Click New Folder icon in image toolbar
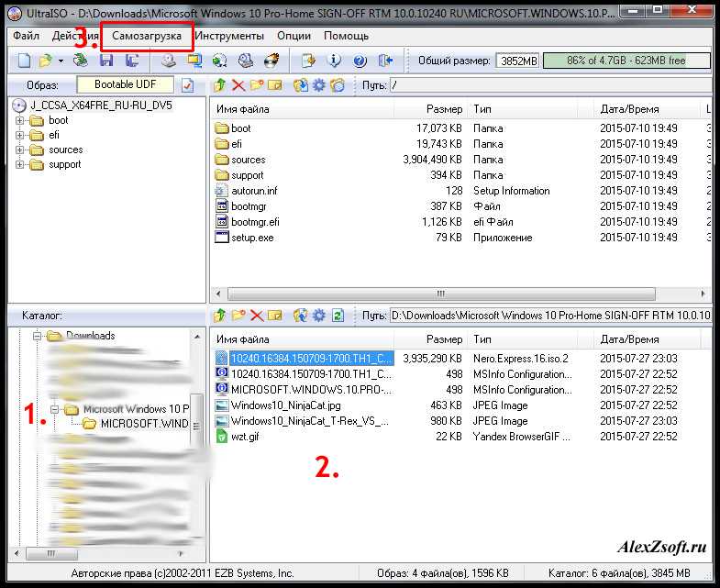This screenshot has width=720, height=588. (257, 85)
